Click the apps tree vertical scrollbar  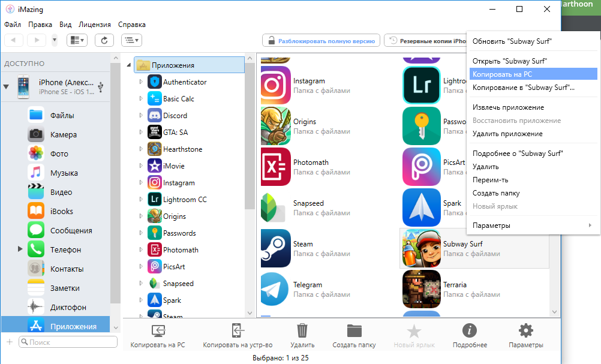coord(250,136)
